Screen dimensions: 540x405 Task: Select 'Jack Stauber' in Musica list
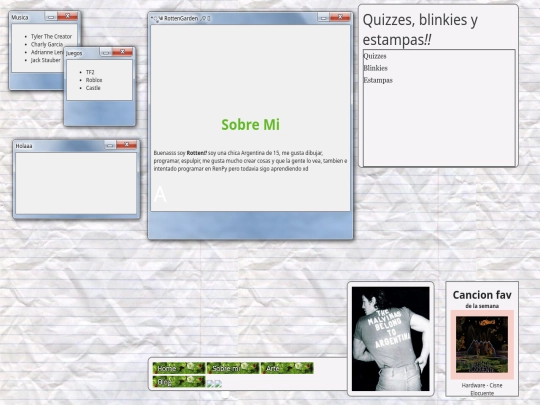pyautogui.click(x=45, y=60)
